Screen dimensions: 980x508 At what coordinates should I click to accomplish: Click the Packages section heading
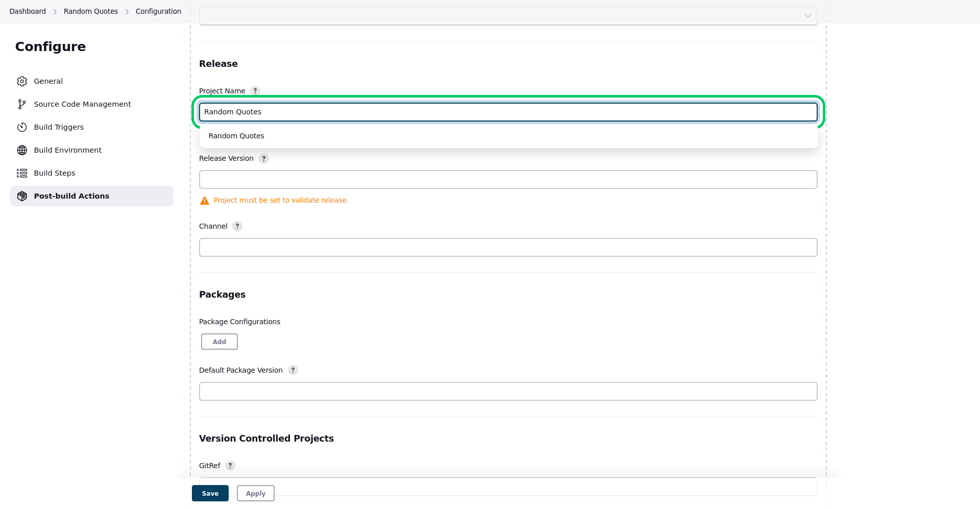pyautogui.click(x=222, y=295)
